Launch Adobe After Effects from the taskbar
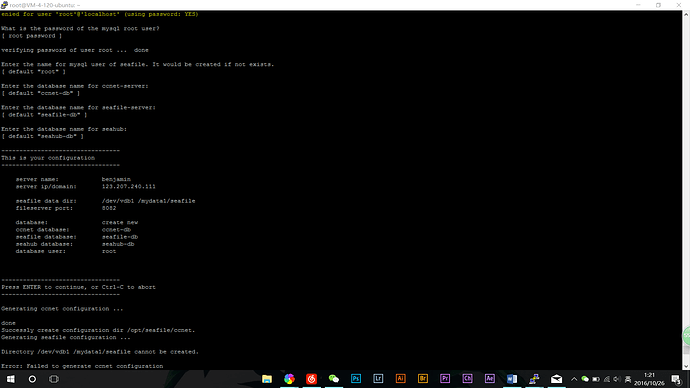Screen dimensions: 690x388 pyautogui.click(x=490, y=379)
